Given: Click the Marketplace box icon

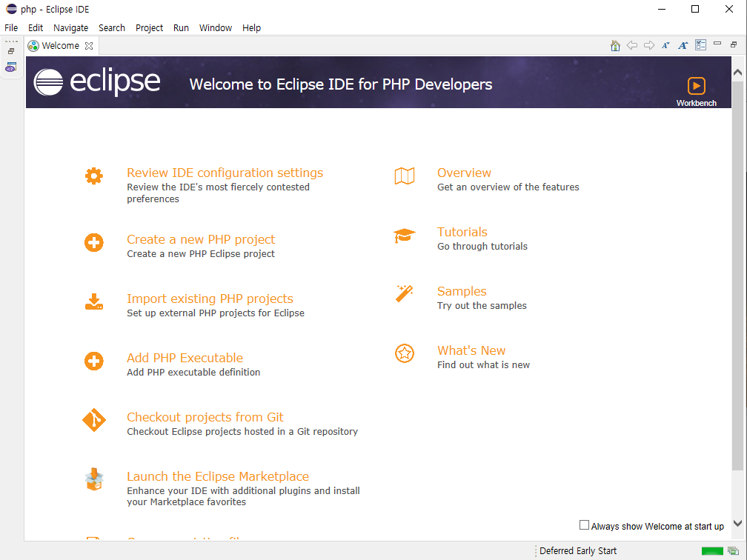Looking at the screenshot, I should 94,479.
